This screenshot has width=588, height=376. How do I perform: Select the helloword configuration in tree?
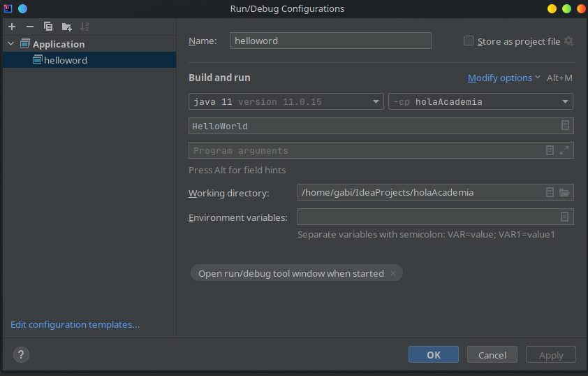click(x=89, y=60)
